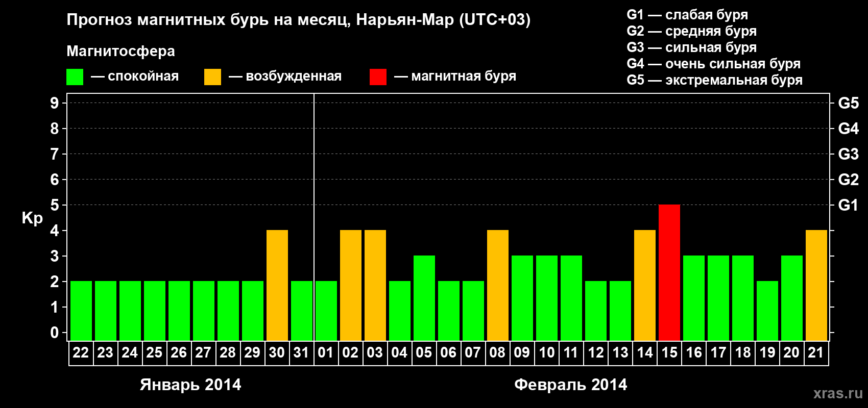
Task: Select the green bar for February 05
Action: point(424,298)
